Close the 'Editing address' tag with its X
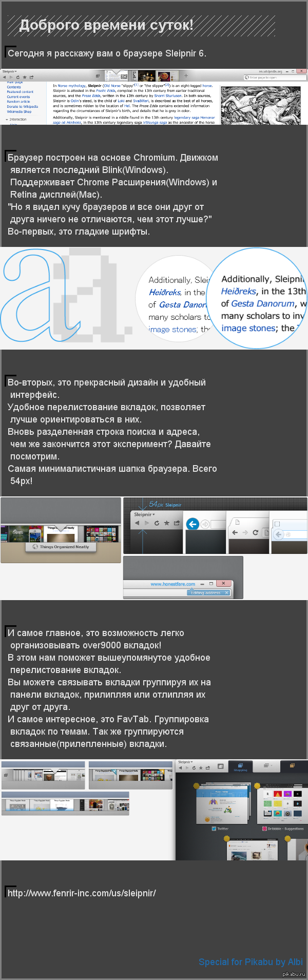This screenshot has height=980, width=308. click(226, 593)
